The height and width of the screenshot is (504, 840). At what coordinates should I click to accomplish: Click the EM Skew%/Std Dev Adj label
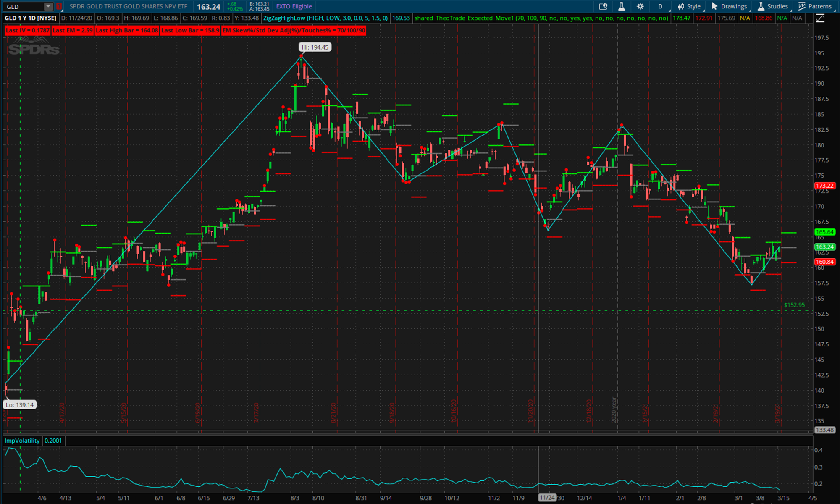tap(294, 30)
